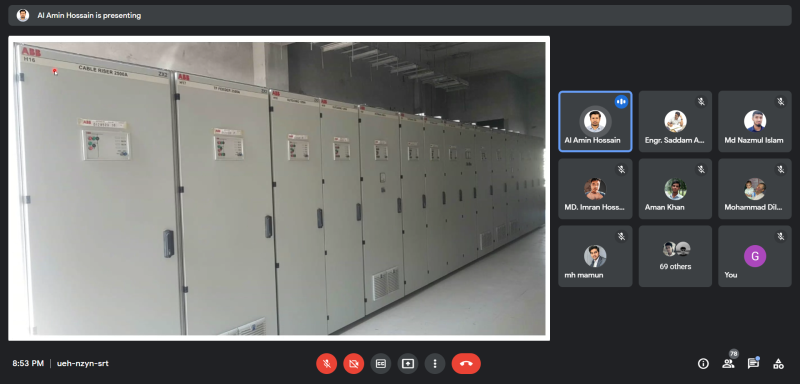Unmute the microphone button
The image size is (800, 384).
tap(327, 364)
